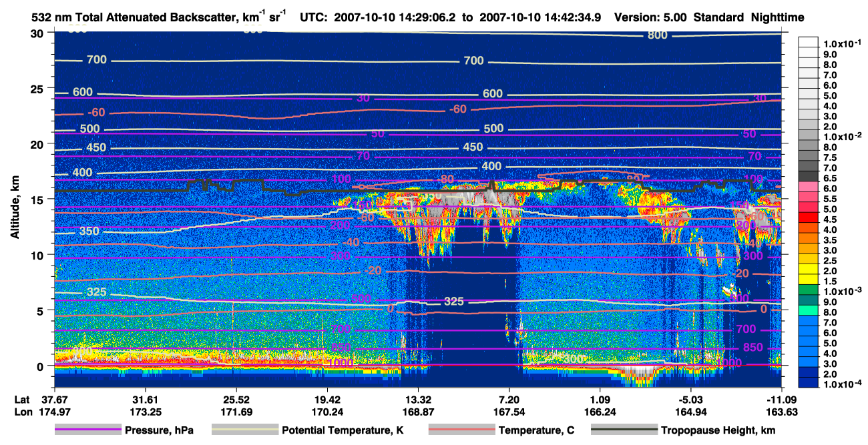The height and width of the screenshot is (445, 868).
Task: Click the 'Potential Temperature, K' legend label
Action: [x=343, y=431]
